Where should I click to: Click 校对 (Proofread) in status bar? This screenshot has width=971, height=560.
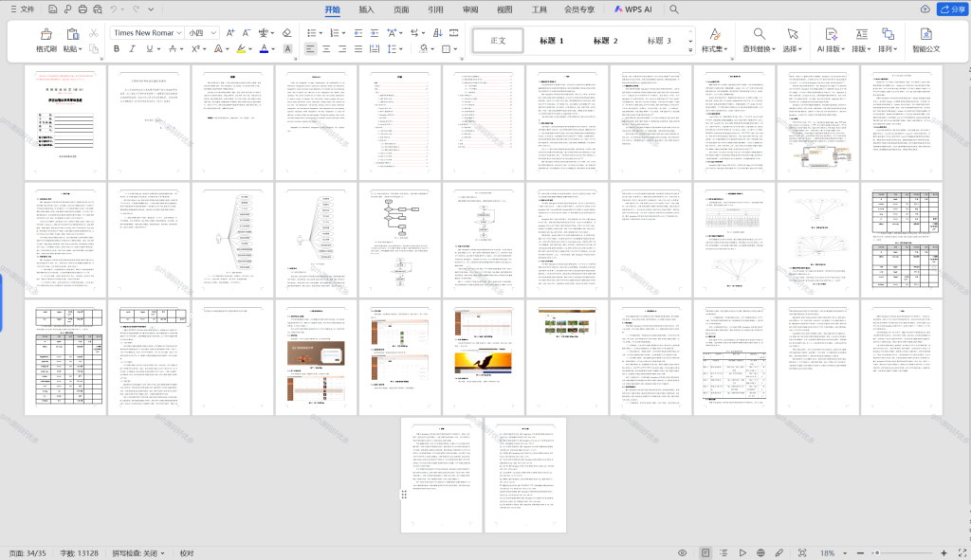pos(187,553)
